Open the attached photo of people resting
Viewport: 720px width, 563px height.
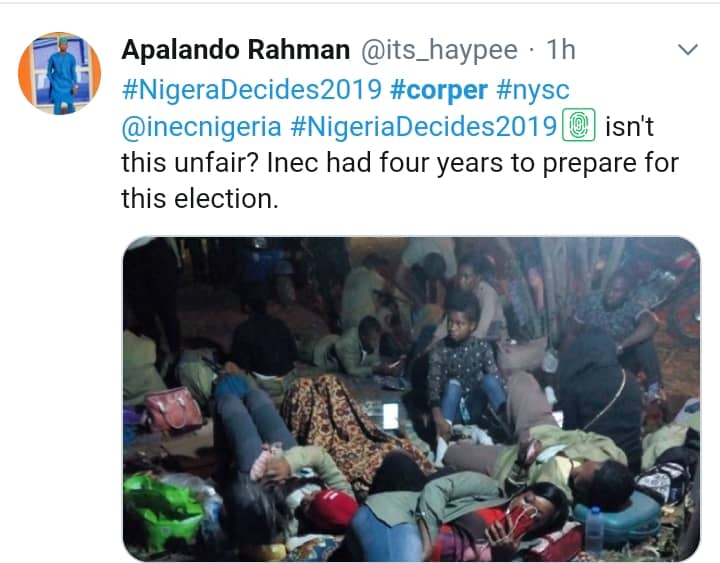pos(411,400)
